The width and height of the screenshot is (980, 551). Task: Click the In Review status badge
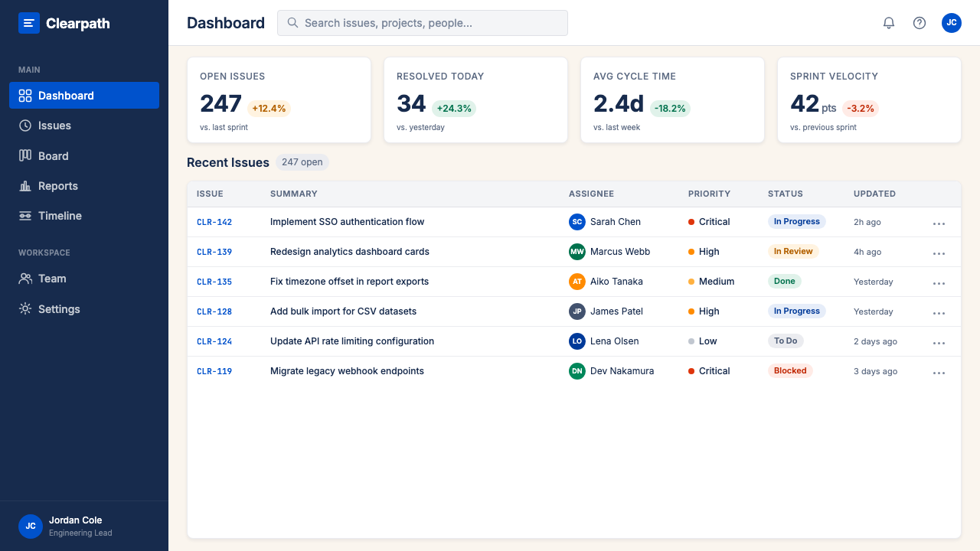point(793,252)
